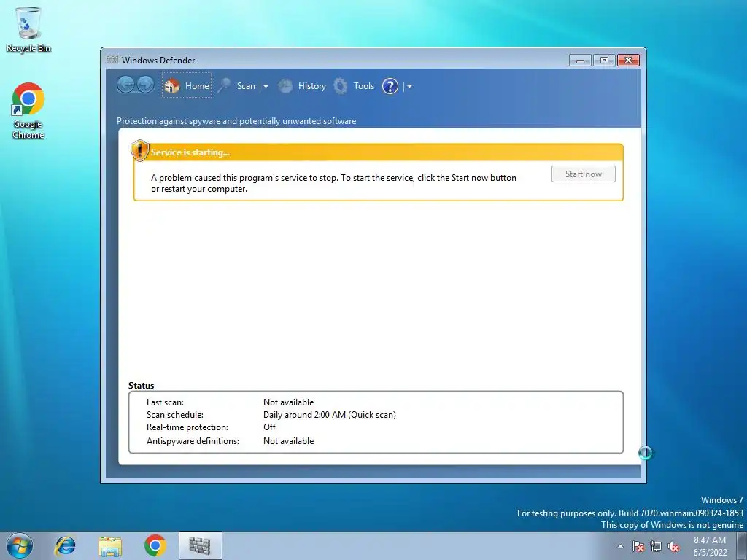Open the Tools gear icon
Viewport: 747px width, 560px height.
(x=340, y=86)
